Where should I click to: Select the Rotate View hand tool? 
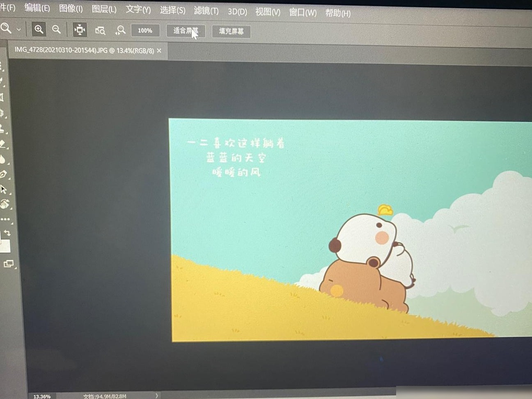5,204
